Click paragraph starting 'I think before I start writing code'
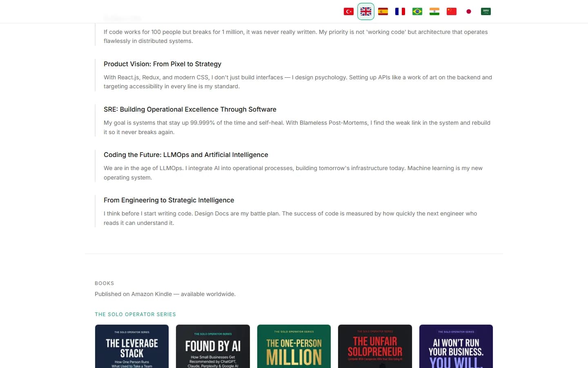Viewport: 588px width, 368px height. (290, 218)
